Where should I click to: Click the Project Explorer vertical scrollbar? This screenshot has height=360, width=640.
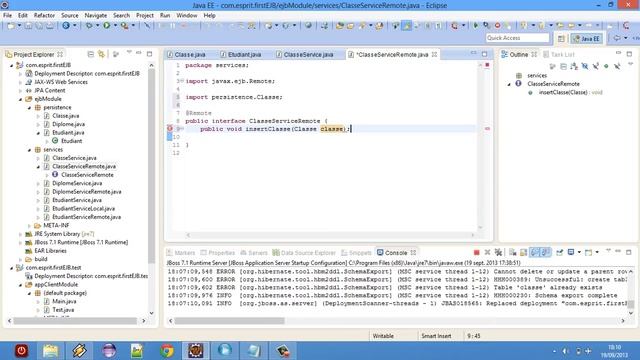151,165
